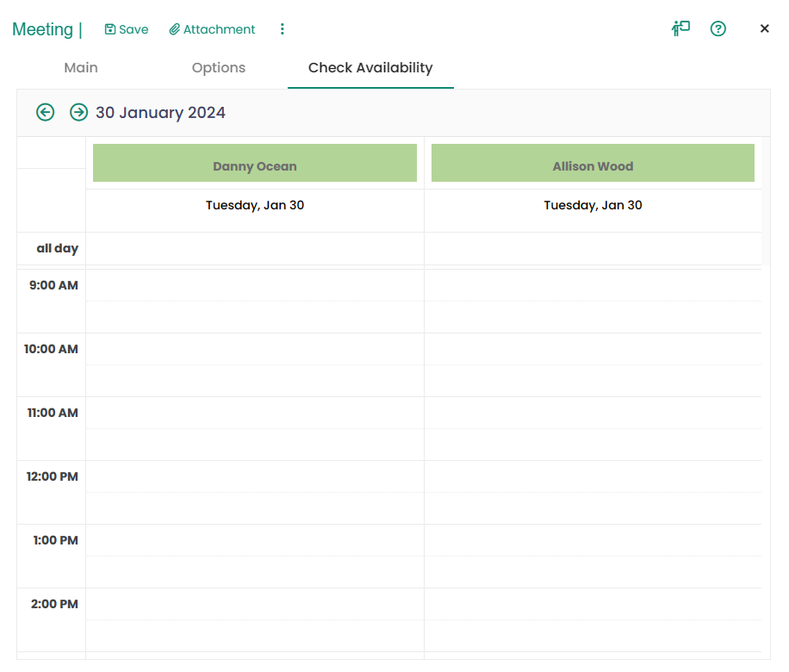Image resolution: width=789 pixels, height=672 pixels.
Task: Switch to the Main tab
Action: tap(81, 68)
